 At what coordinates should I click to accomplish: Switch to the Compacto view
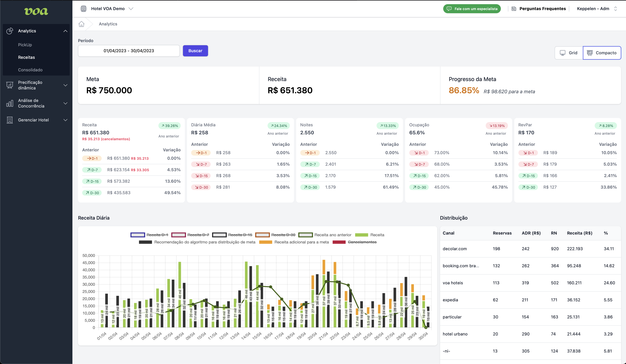tap(602, 53)
